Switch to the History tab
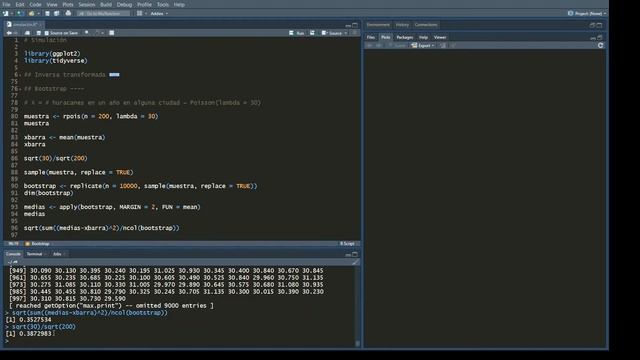This screenshot has height=360, width=640. pyautogui.click(x=402, y=25)
